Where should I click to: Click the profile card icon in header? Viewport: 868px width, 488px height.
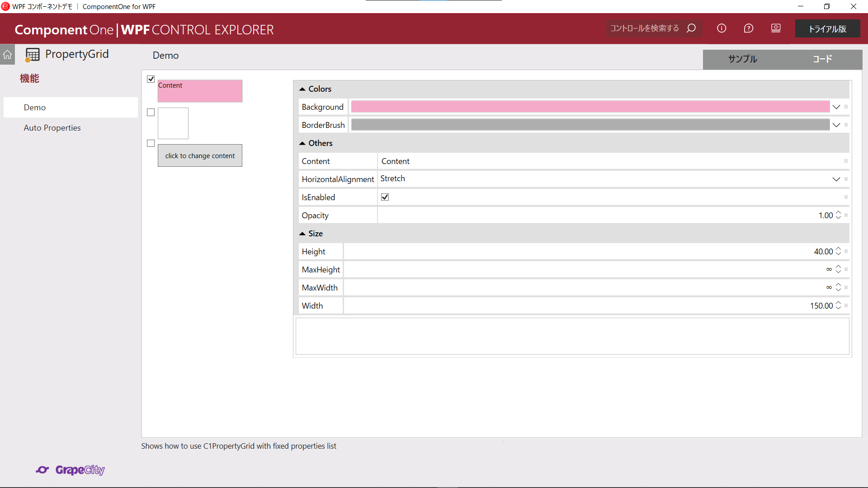[x=776, y=28]
